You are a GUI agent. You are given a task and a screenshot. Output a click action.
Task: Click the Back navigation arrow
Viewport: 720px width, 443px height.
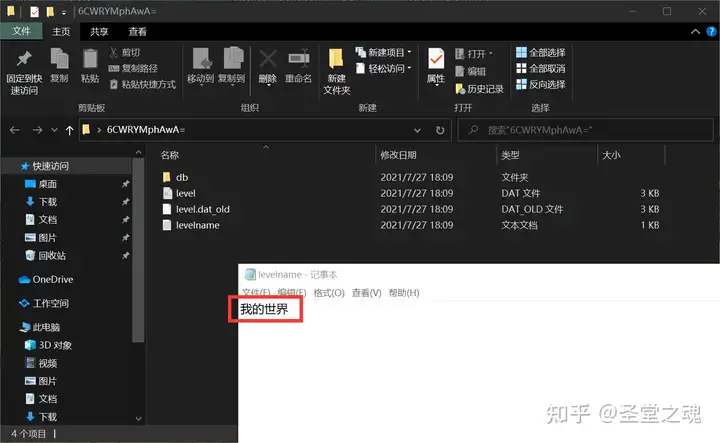(15, 130)
